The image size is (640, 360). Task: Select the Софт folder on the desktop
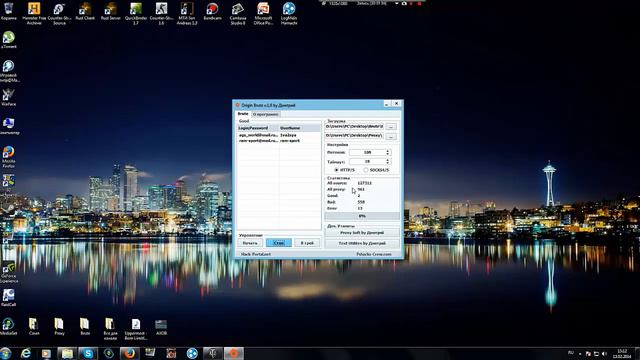pos(34,327)
